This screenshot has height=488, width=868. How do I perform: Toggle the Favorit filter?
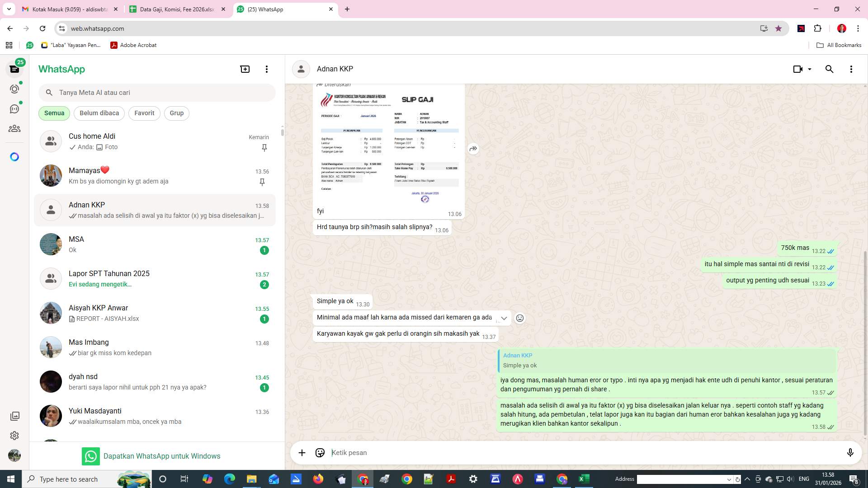144,113
